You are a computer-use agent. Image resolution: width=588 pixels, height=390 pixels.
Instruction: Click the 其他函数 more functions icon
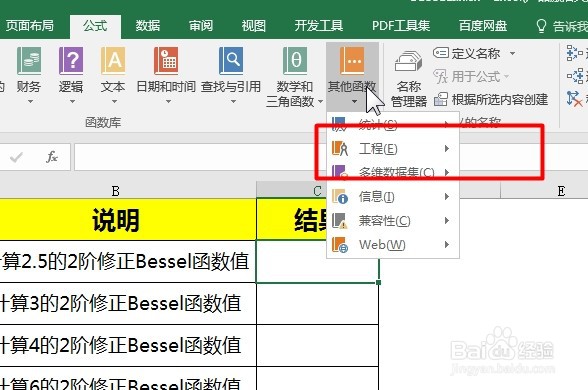click(x=352, y=61)
